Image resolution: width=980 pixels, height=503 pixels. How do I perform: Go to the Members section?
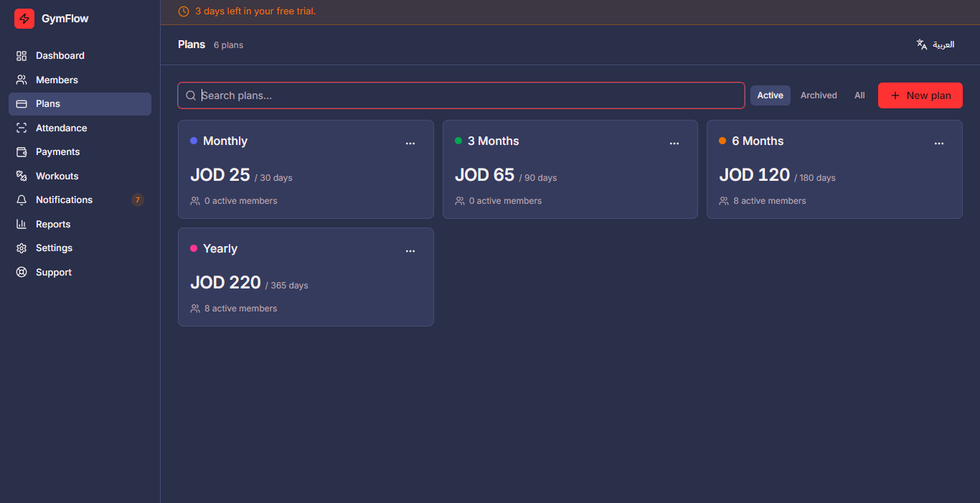tap(80, 80)
